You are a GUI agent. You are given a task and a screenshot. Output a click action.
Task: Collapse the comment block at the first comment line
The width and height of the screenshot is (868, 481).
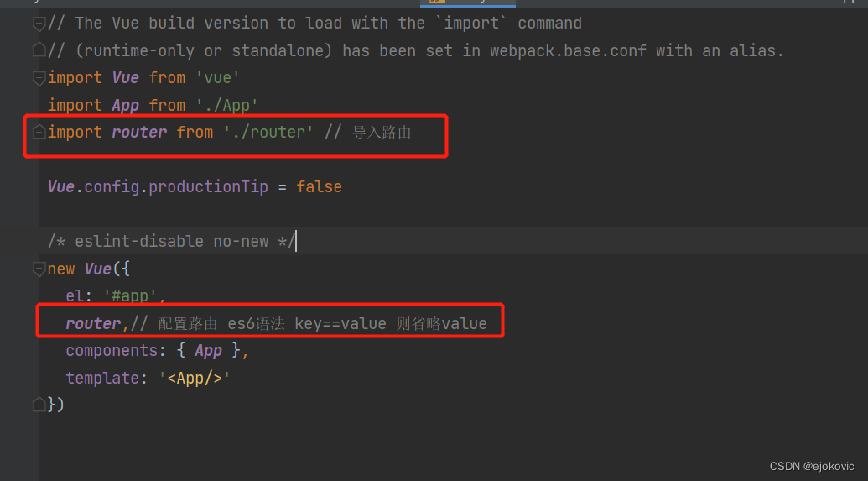click(x=39, y=24)
